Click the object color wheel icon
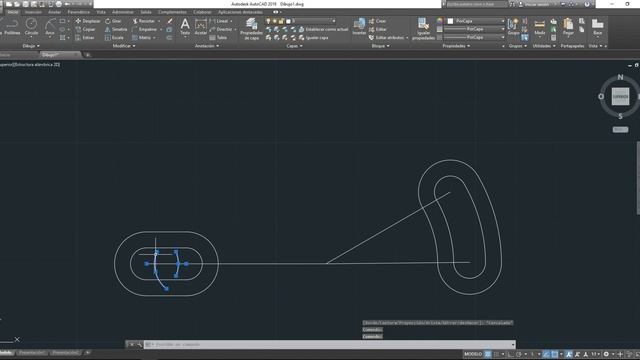The width and height of the screenshot is (640, 360). point(439,21)
